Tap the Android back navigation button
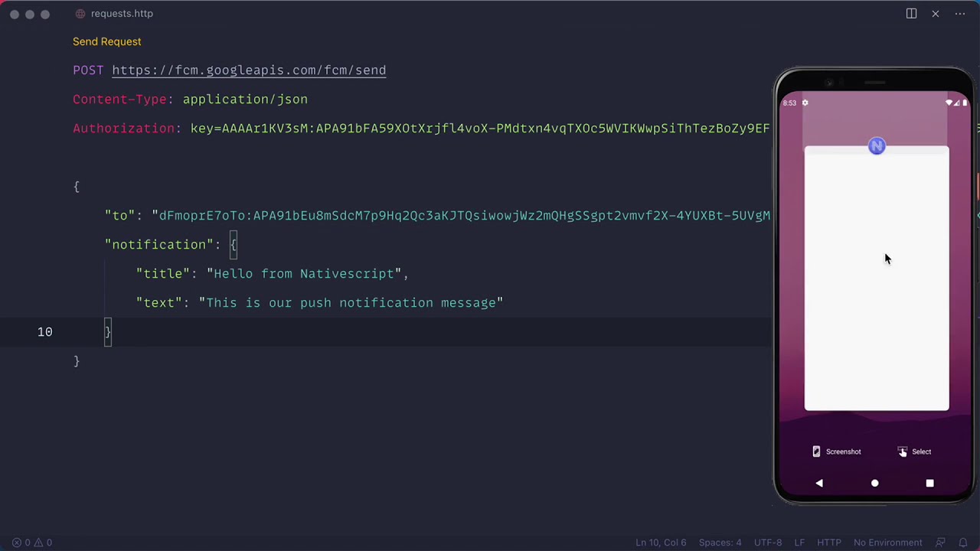The width and height of the screenshot is (980, 551). click(x=819, y=483)
